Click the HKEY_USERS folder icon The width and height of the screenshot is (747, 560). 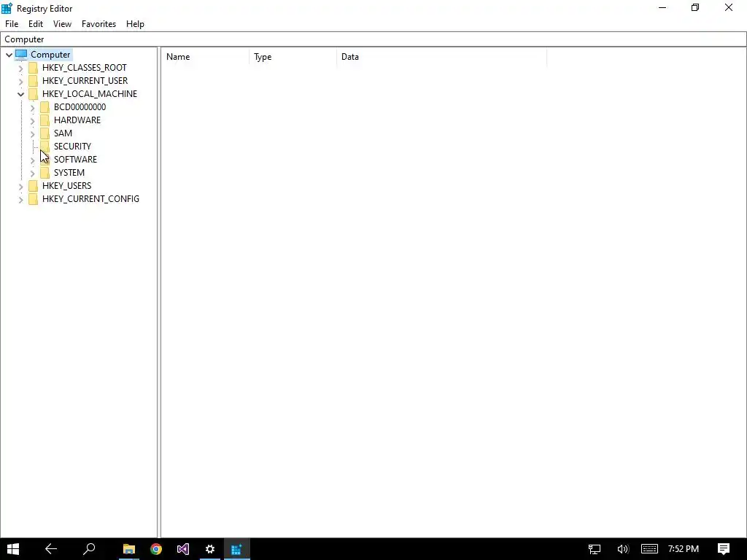[34, 186]
